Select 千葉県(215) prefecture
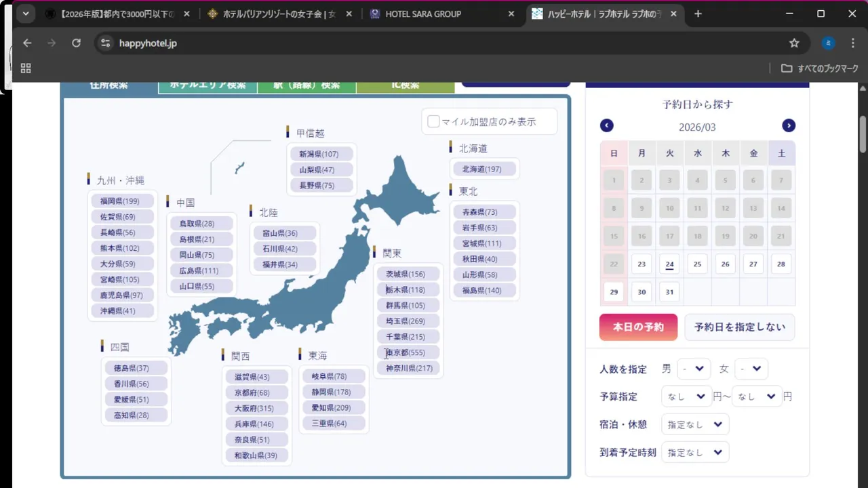The height and width of the screenshot is (488, 868). pyautogui.click(x=409, y=336)
